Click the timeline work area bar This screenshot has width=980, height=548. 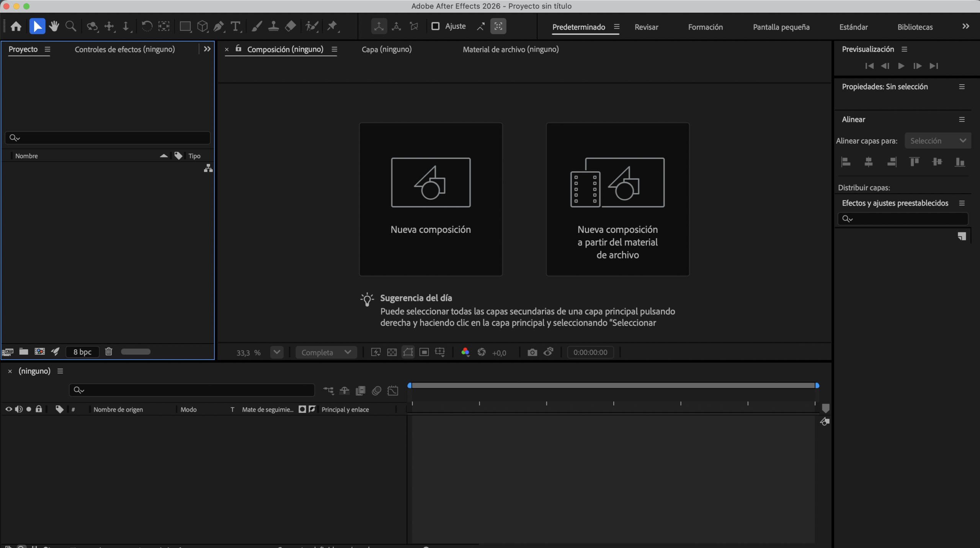coord(613,386)
